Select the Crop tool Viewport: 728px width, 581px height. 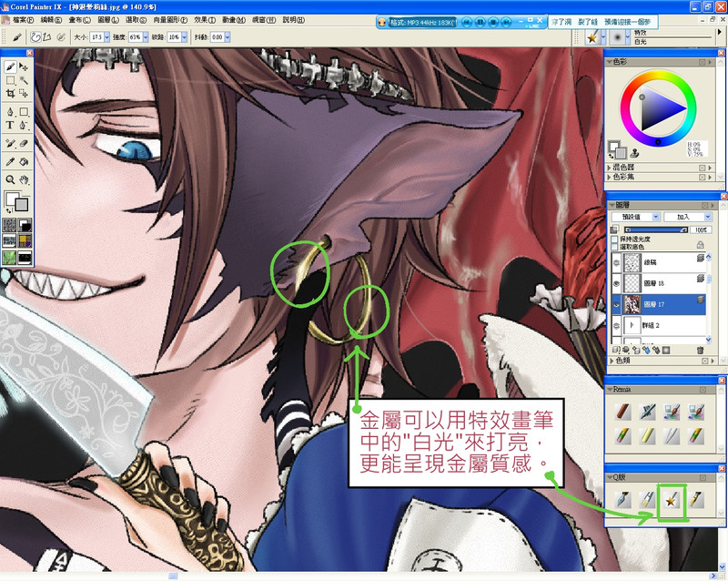10,94
